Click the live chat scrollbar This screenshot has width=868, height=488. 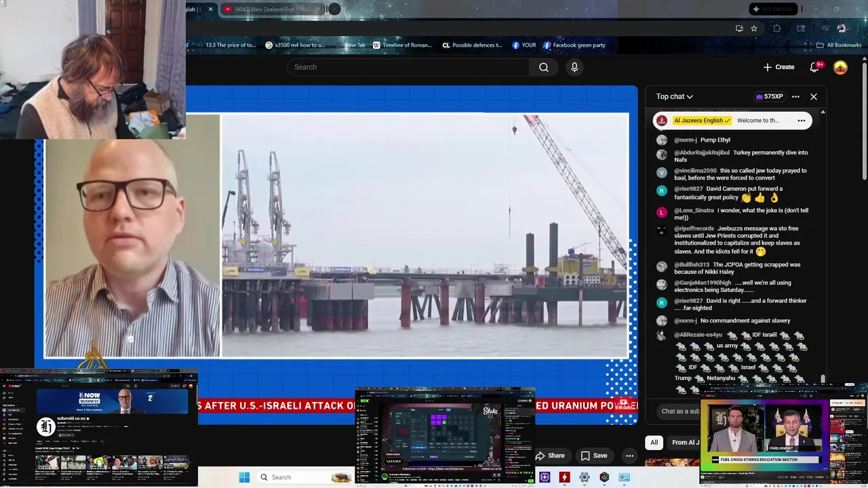(823, 378)
